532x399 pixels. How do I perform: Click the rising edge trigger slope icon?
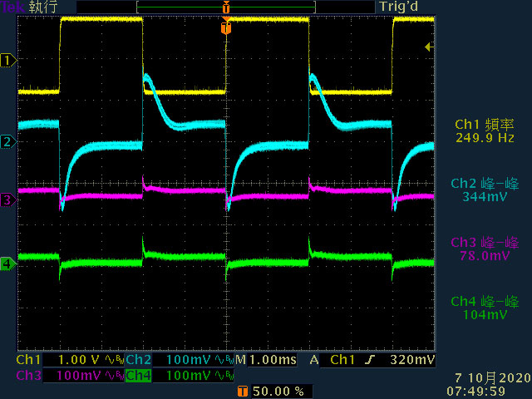point(370,360)
